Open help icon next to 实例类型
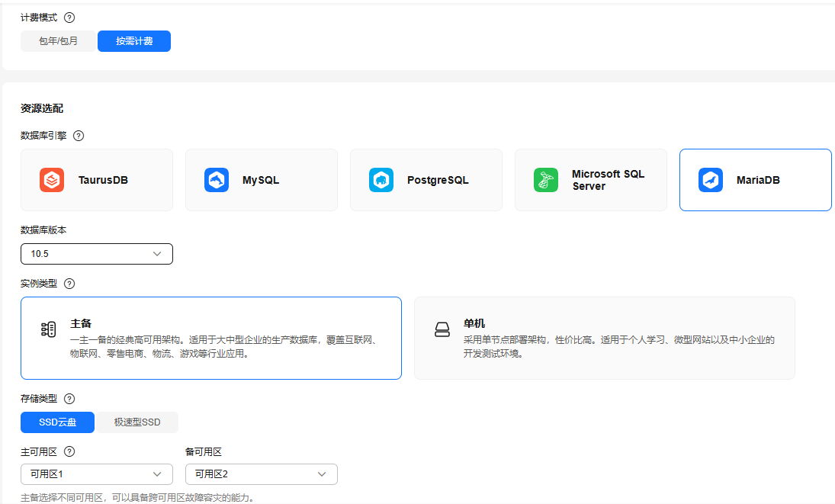Image resolution: width=835 pixels, height=504 pixels. (x=69, y=284)
